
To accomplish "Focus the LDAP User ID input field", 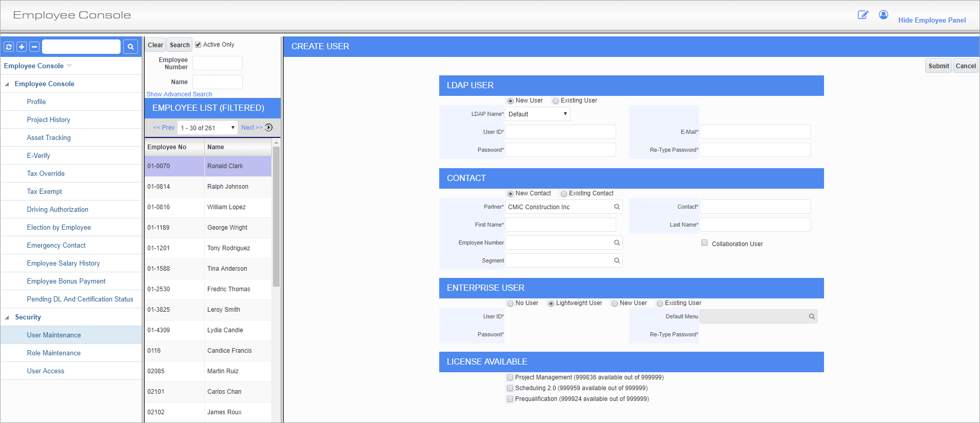I will [x=560, y=132].
